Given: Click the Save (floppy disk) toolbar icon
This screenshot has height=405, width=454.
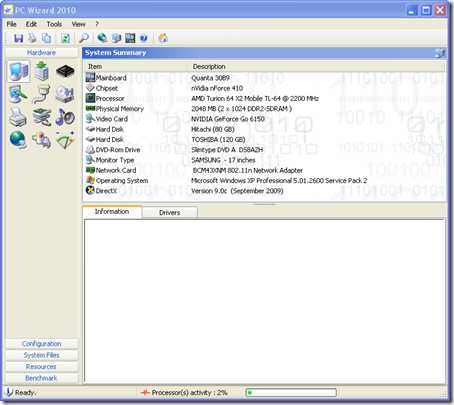Looking at the screenshot, I should click(x=18, y=38).
